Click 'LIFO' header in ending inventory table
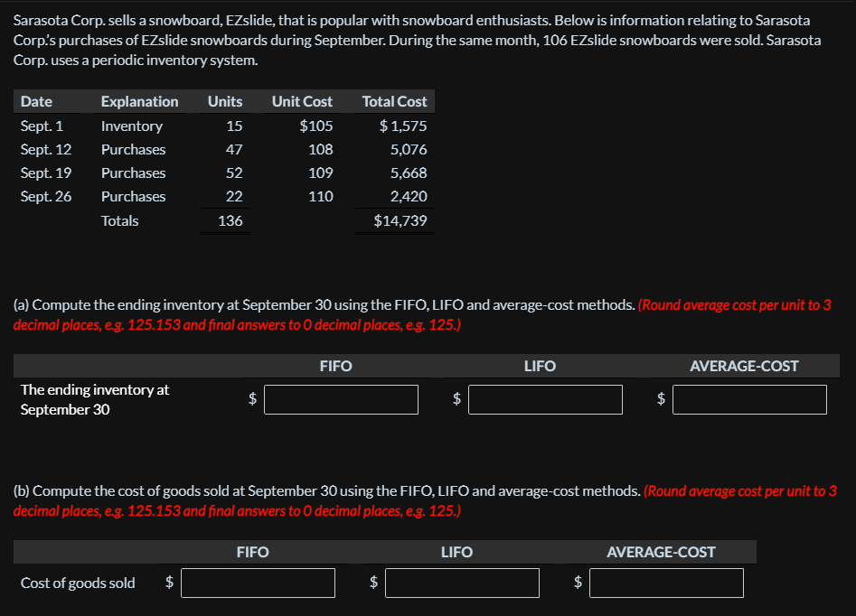The image size is (856, 616). pyautogui.click(x=540, y=366)
